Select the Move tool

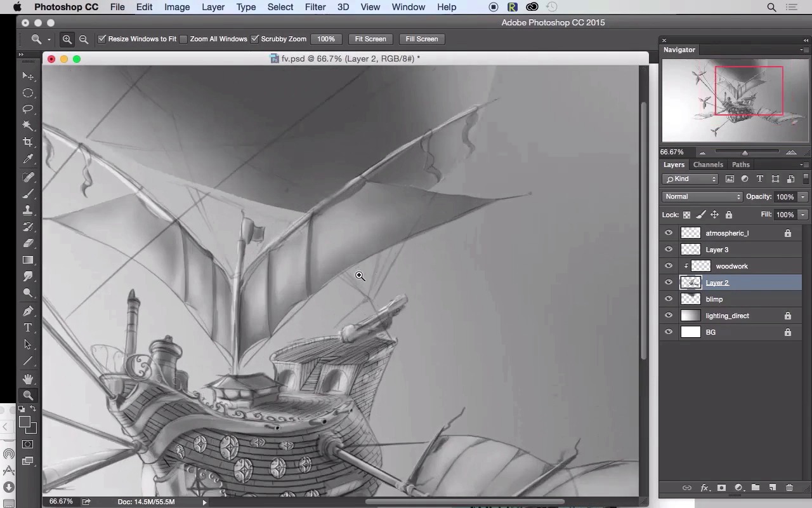click(x=28, y=76)
